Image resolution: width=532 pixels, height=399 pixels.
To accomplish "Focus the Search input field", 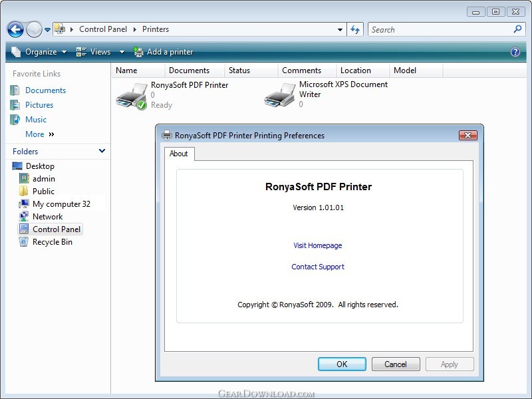I will (x=441, y=29).
